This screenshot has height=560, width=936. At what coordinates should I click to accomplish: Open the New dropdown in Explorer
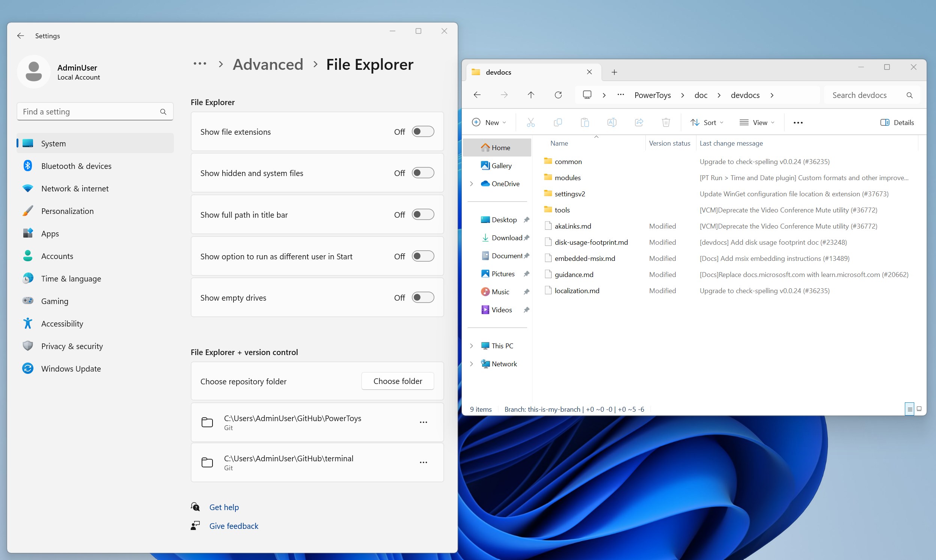(x=489, y=122)
